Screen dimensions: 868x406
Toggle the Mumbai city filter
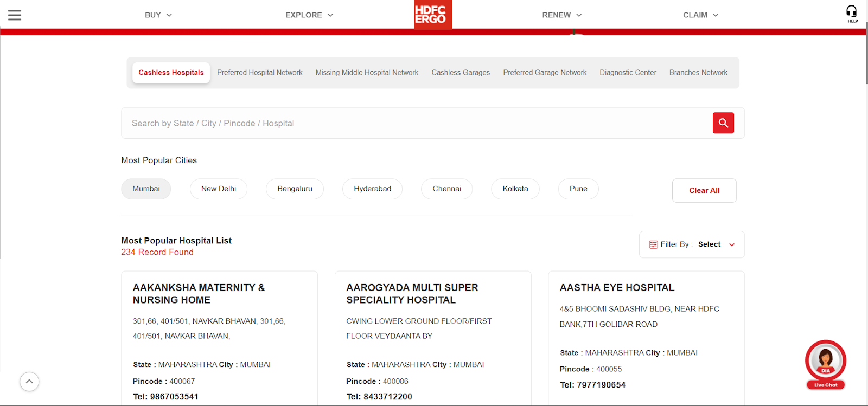[146, 189]
